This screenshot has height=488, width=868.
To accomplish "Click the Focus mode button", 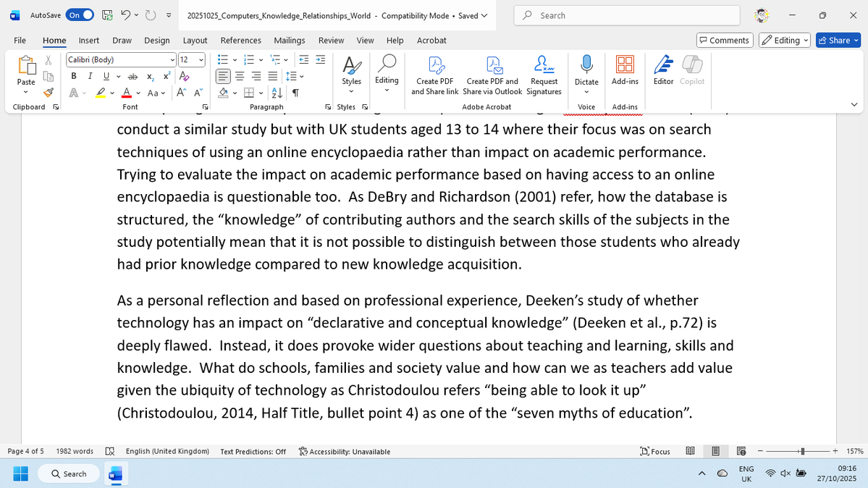I will click(x=655, y=452).
